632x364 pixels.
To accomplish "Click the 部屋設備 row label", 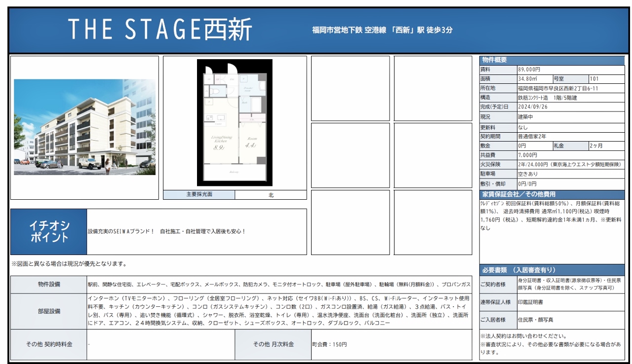I will coord(49,311).
